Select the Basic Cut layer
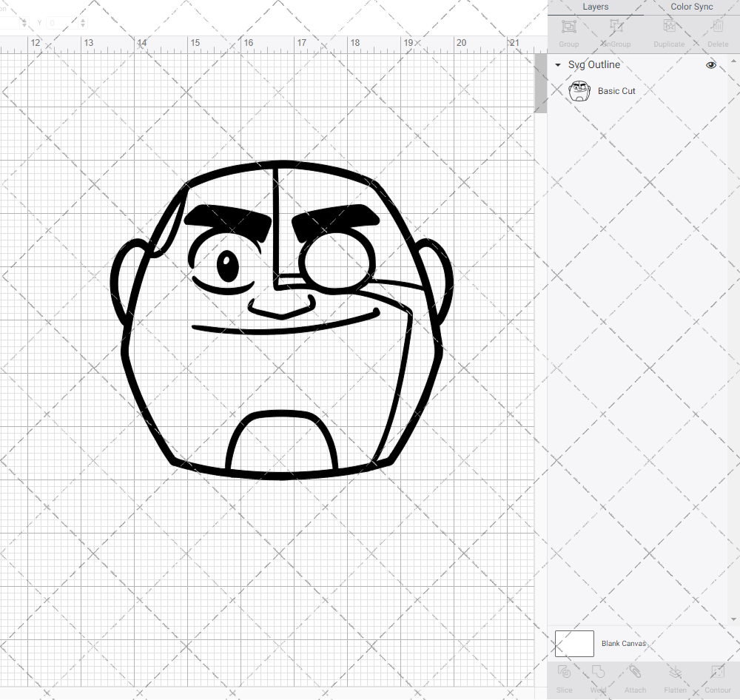The height and width of the screenshot is (700, 740). (616, 91)
